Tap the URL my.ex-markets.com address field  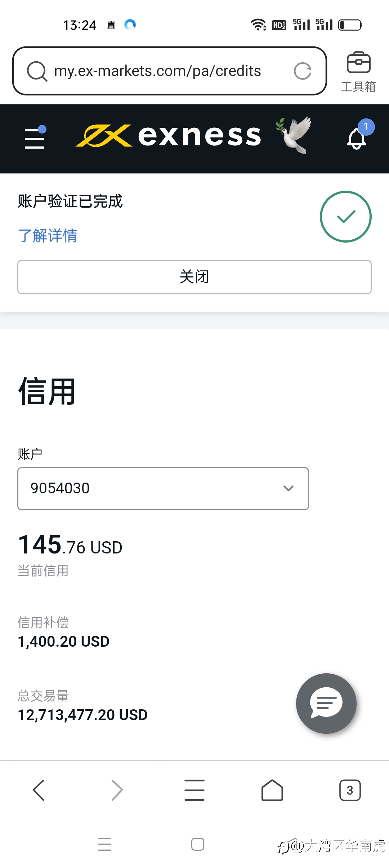[158, 71]
